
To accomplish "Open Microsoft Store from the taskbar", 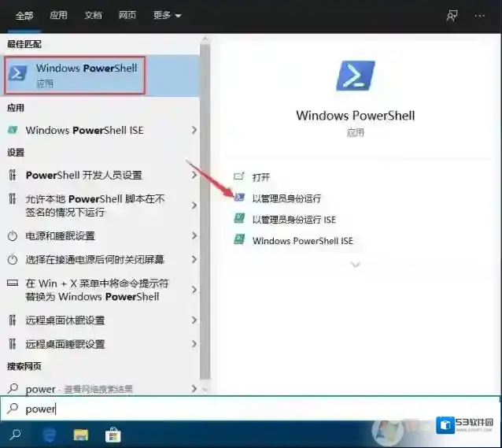I will pos(113,434).
